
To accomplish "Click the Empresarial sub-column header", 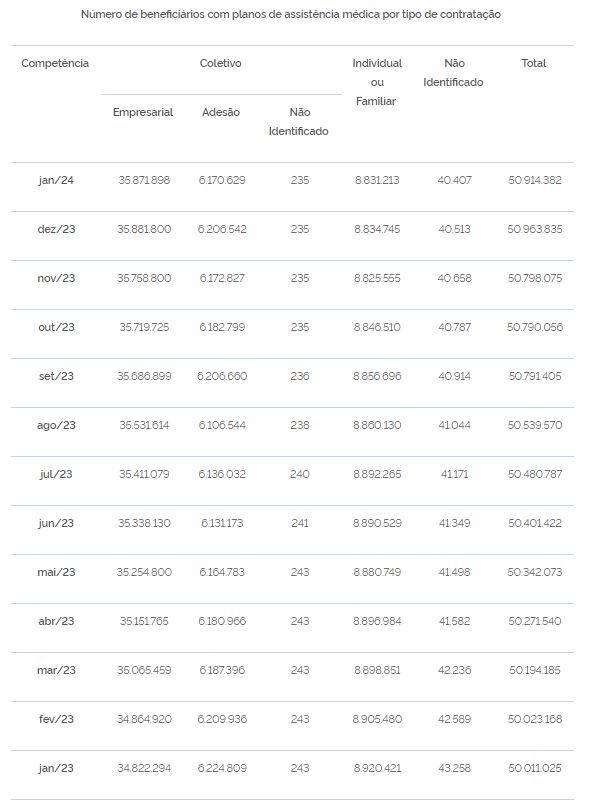I will (143, 113).
